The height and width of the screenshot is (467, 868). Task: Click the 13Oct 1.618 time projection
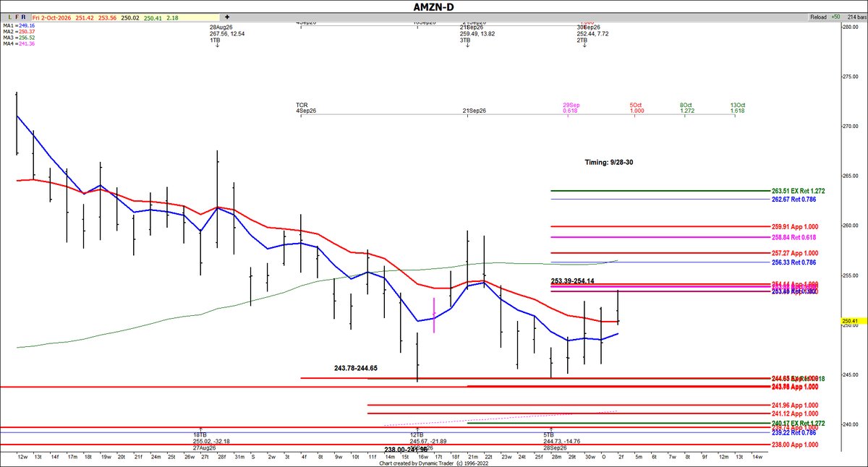click(x=737, y=108)
